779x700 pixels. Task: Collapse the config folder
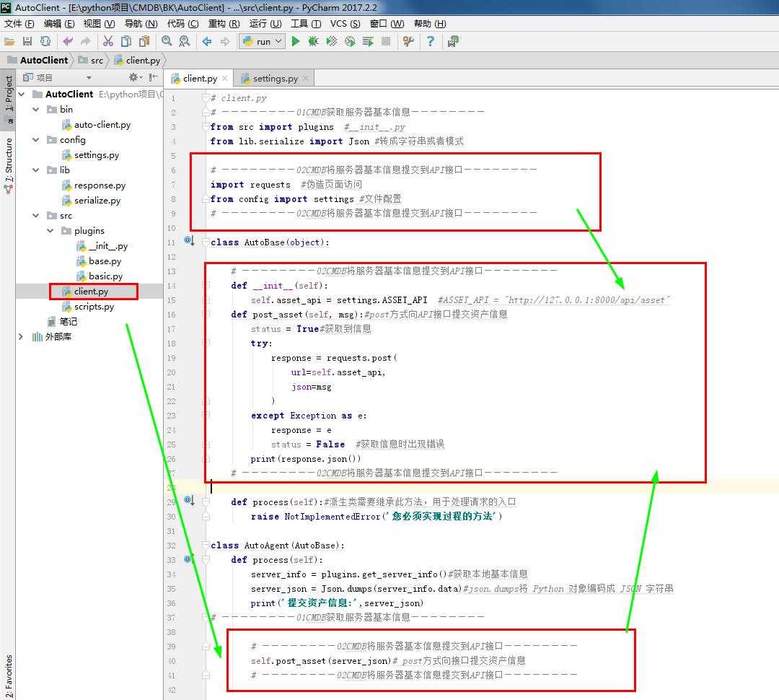[36, 140]
